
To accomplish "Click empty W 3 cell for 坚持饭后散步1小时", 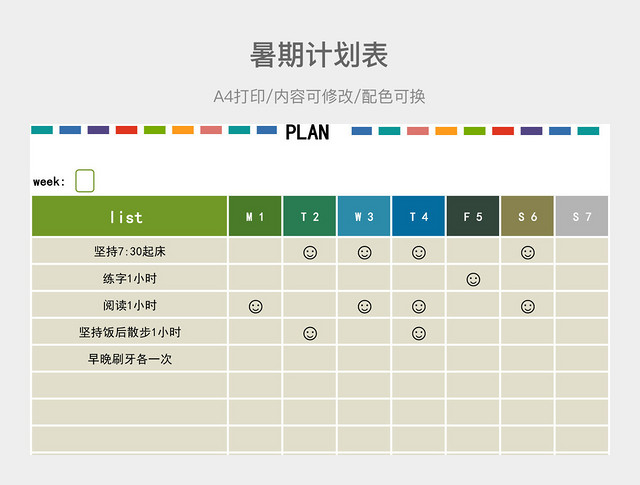I will pos(364,332).
